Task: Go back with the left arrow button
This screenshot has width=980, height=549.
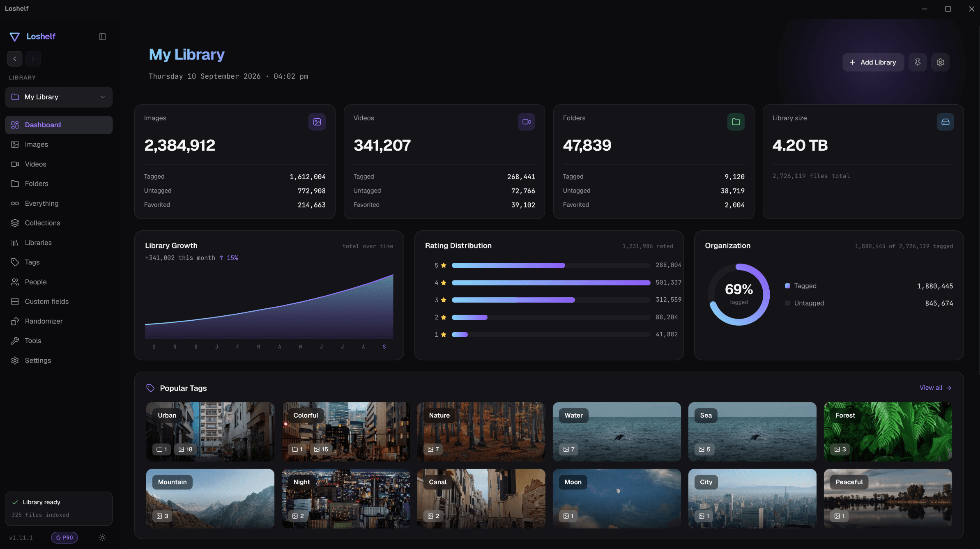Action: click(15, 59)
